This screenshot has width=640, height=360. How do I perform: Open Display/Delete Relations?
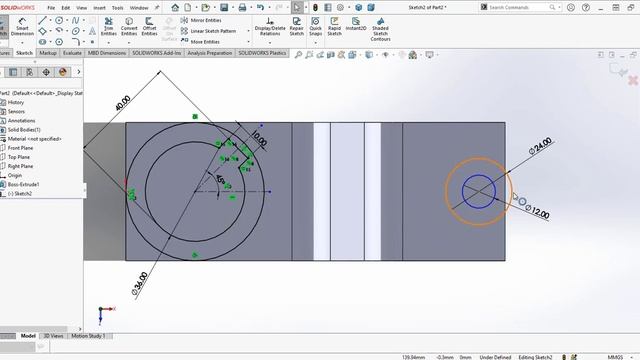tap(270, 27)
